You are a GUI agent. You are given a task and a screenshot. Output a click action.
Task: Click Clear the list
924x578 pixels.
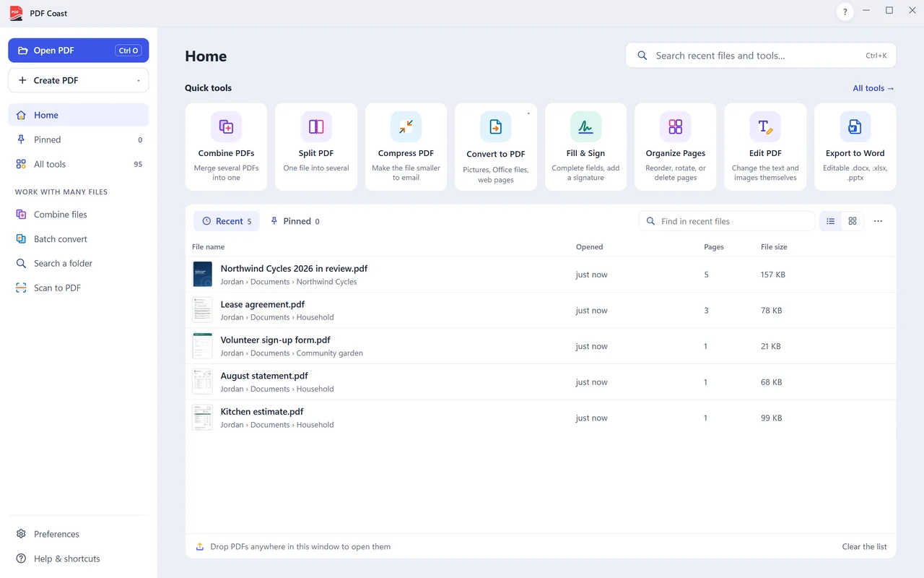864,547
